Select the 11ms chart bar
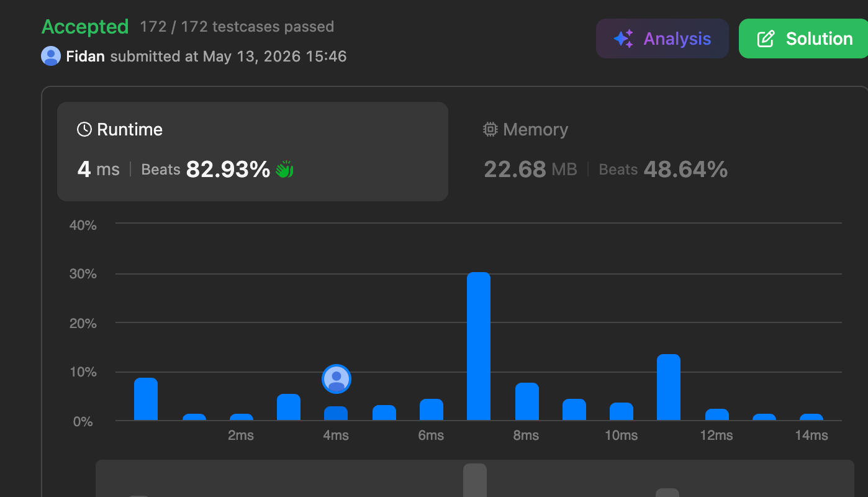Image resolution: width=868 pixels, height=497 pixels. 669,388
